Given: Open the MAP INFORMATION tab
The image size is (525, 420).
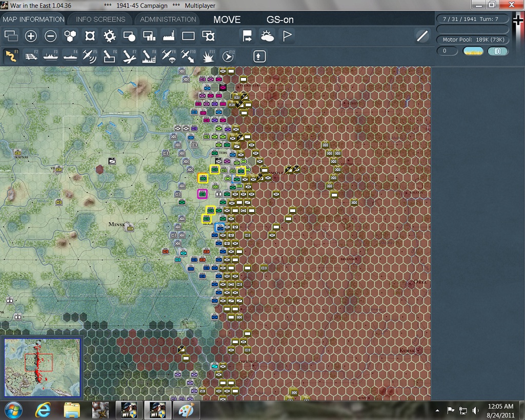Looking at the screenshot, I should pos(33,19).
